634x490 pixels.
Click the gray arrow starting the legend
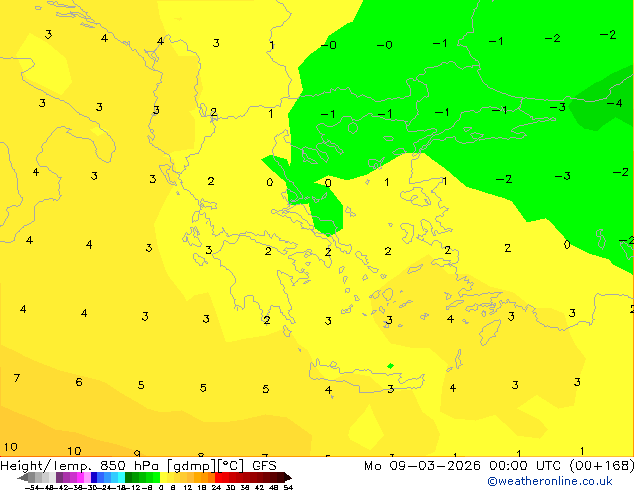(23, 477)
